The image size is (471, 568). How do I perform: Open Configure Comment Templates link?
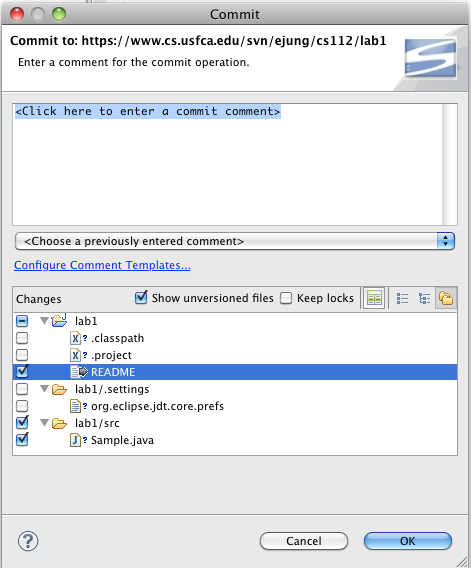pyautogui.click(x=102, y=265)
